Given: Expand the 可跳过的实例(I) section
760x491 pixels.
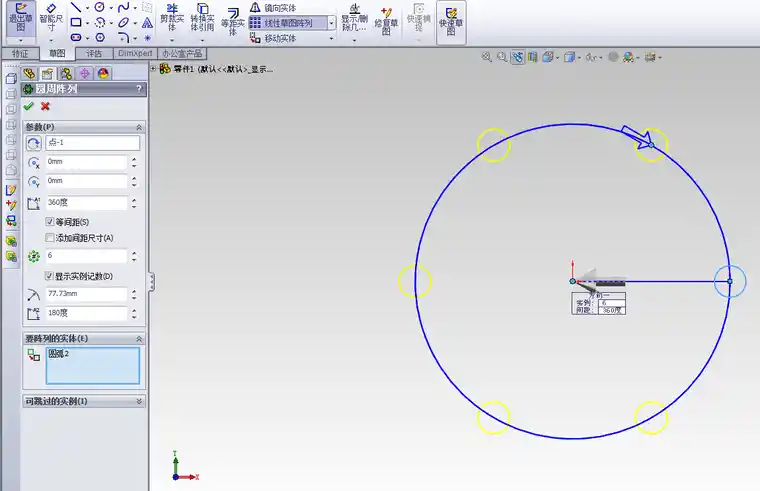Looking at the screenshot, I should pyautogui.click(x=139, y=401).
